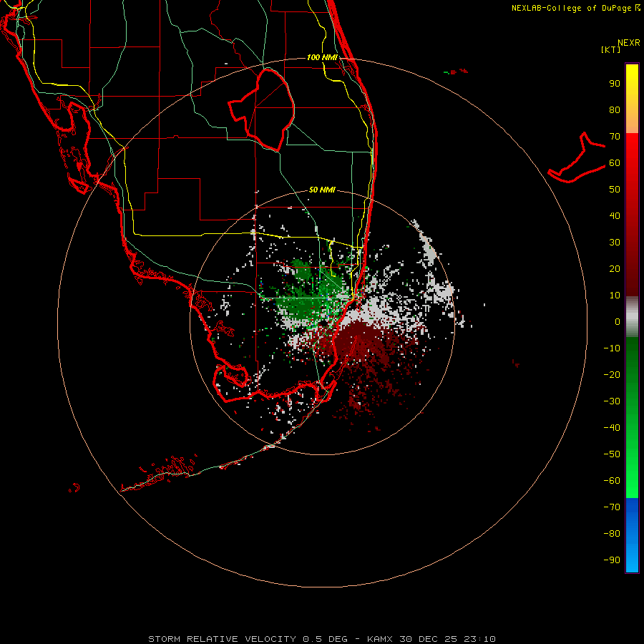The height and width of the screenshot is (644, 644).
Task: Click the blue bottom segment of color bar
Action: coord(632,535)
